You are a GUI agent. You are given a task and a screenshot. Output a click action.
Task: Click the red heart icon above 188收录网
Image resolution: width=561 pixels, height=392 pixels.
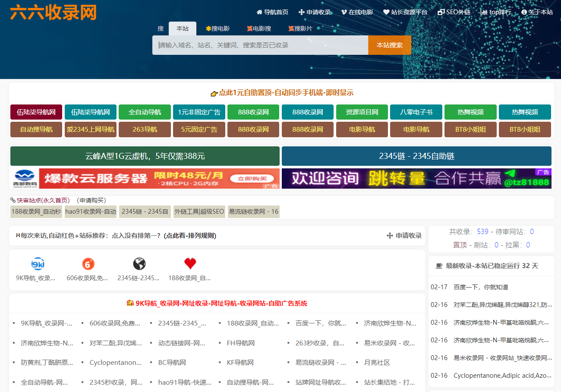click(x=190, y=263)
